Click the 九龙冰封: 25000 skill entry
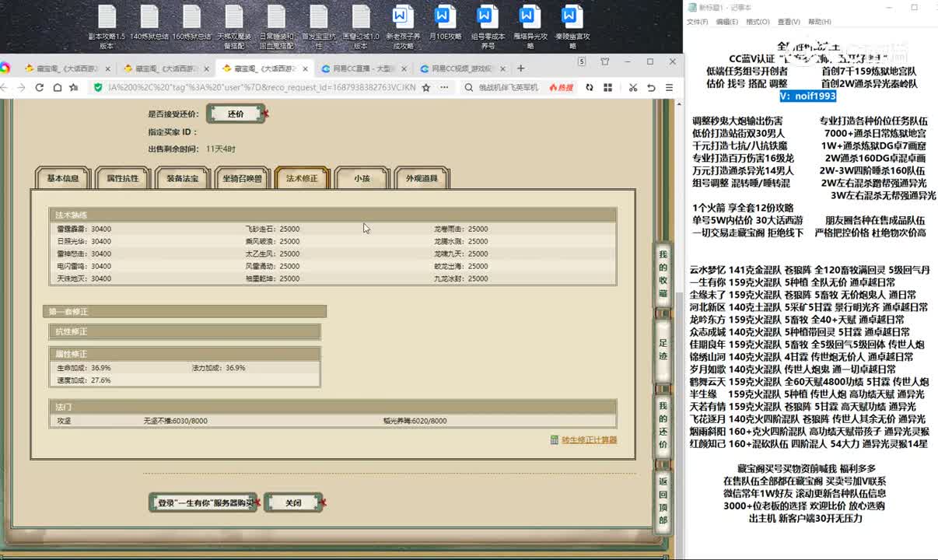The height and width of the screenshot is (560, 938). pos(461,278)
